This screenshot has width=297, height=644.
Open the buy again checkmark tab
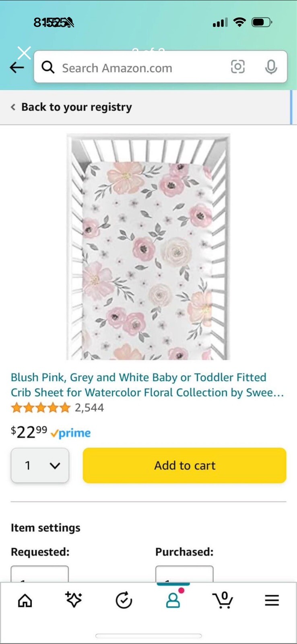coord(124,601)
